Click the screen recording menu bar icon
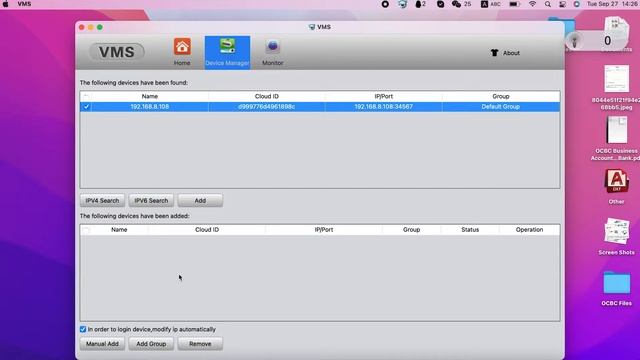 pyautogui.click(x=385, y=4)
